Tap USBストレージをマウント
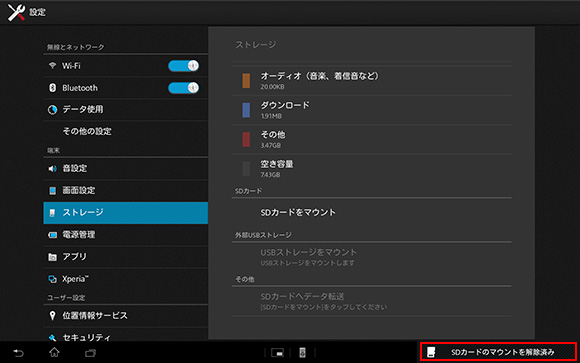The height and width of the screenshot is (363, 580). click(372, 257)
